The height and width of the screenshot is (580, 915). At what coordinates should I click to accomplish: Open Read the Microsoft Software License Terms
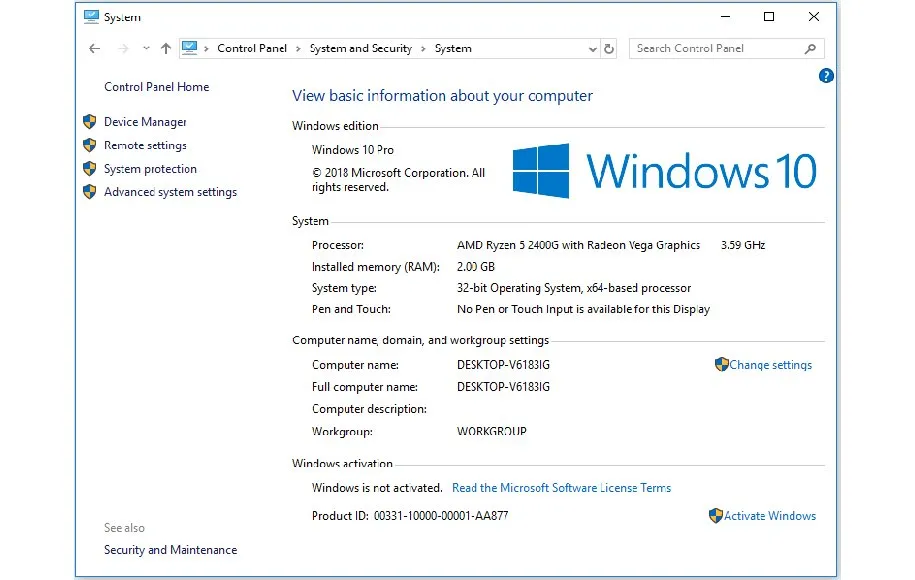pos(561,488)
